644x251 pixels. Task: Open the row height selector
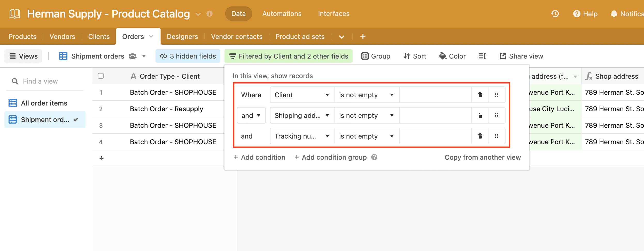click(x=482, y=56)
